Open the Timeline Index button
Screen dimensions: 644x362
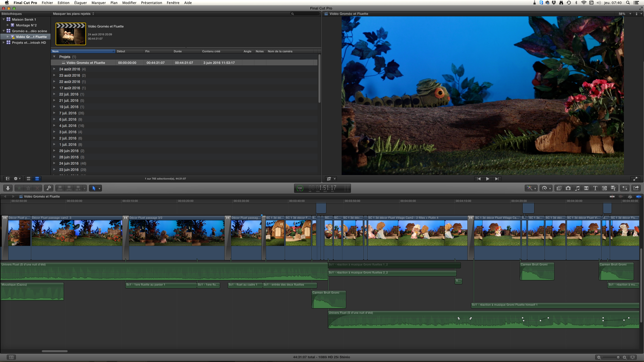point(11,357)
